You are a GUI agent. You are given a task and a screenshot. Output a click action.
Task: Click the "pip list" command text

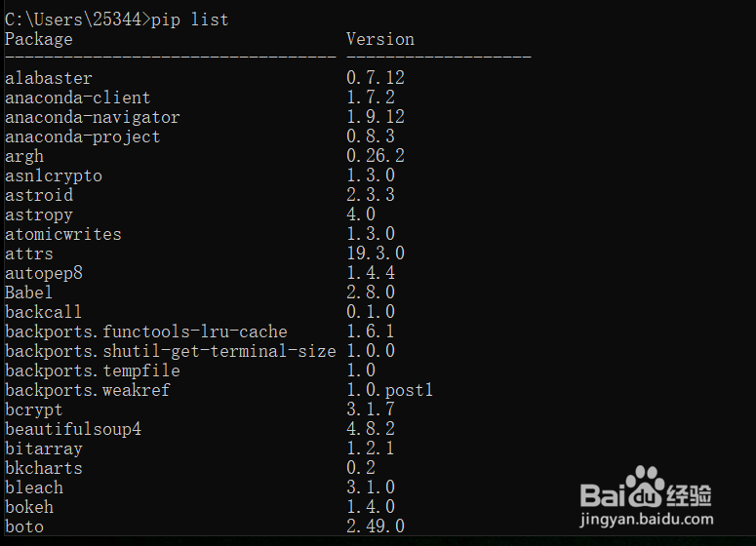190,19
